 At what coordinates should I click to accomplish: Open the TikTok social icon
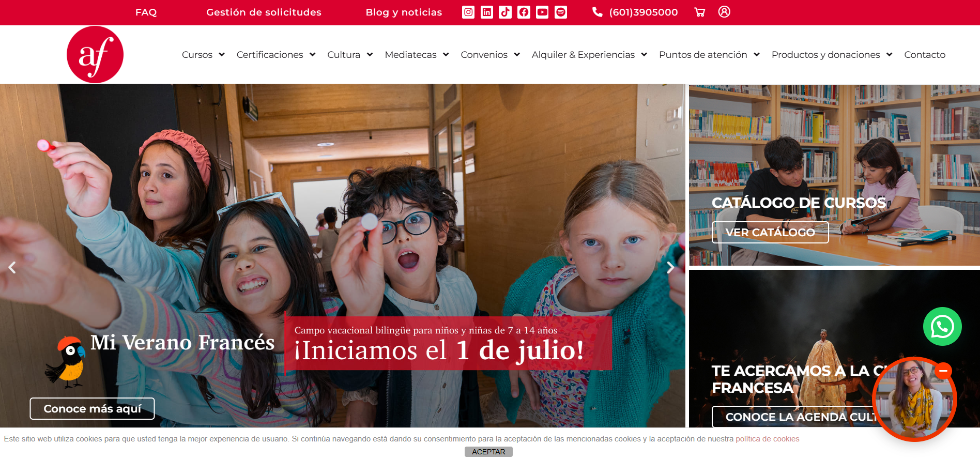(x=505, y=12)
